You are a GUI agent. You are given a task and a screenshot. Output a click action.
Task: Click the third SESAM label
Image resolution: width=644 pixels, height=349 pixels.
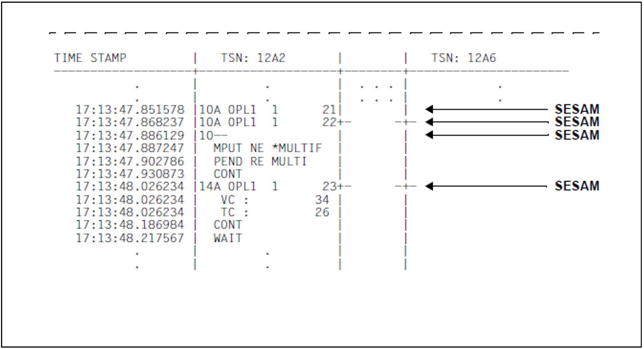(577, 135)
